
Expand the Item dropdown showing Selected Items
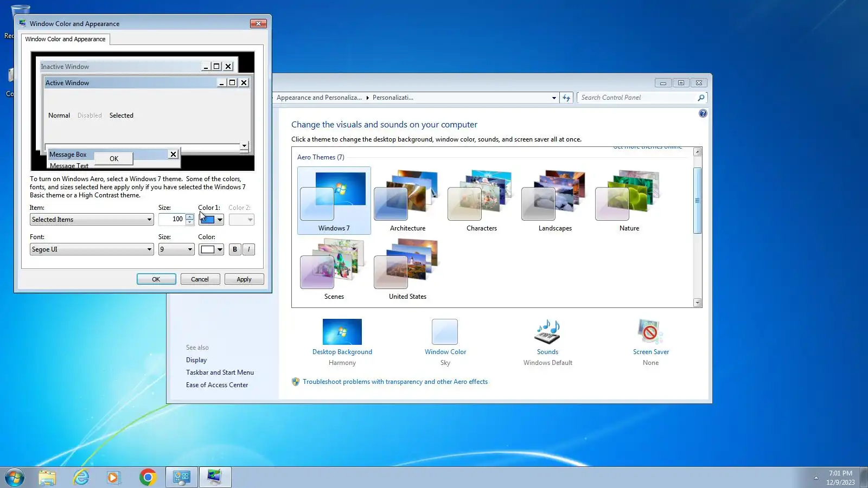point(92,220)
